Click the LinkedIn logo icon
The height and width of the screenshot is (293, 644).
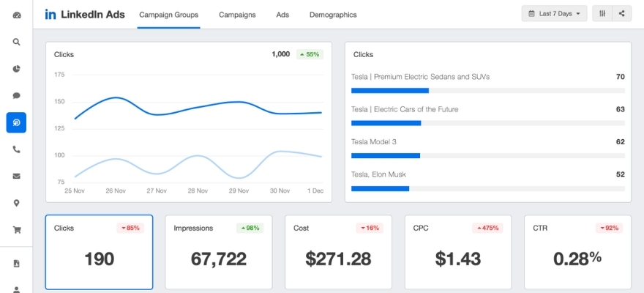[x=50, y=15]
